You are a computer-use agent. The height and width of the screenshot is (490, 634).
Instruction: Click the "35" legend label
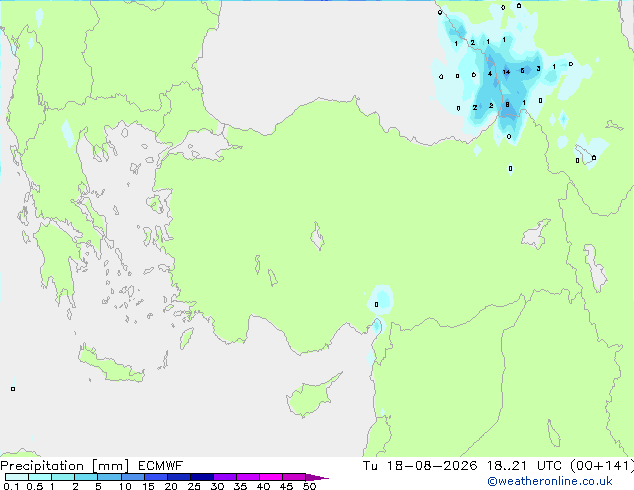coord(240,486)
